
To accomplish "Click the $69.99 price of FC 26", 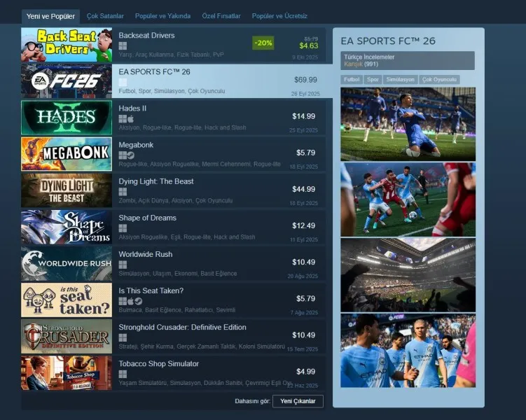I will 305,80.
